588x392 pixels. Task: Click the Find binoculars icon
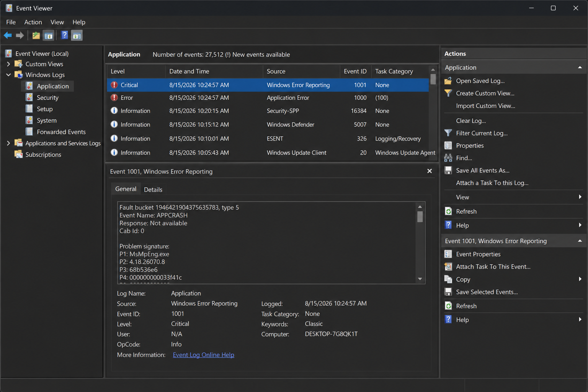[448, 158]
